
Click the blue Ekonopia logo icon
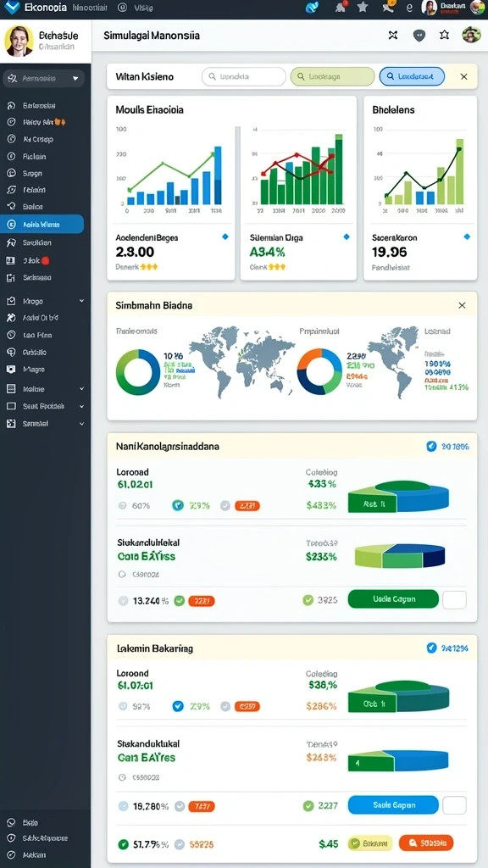tap(11, 7)
